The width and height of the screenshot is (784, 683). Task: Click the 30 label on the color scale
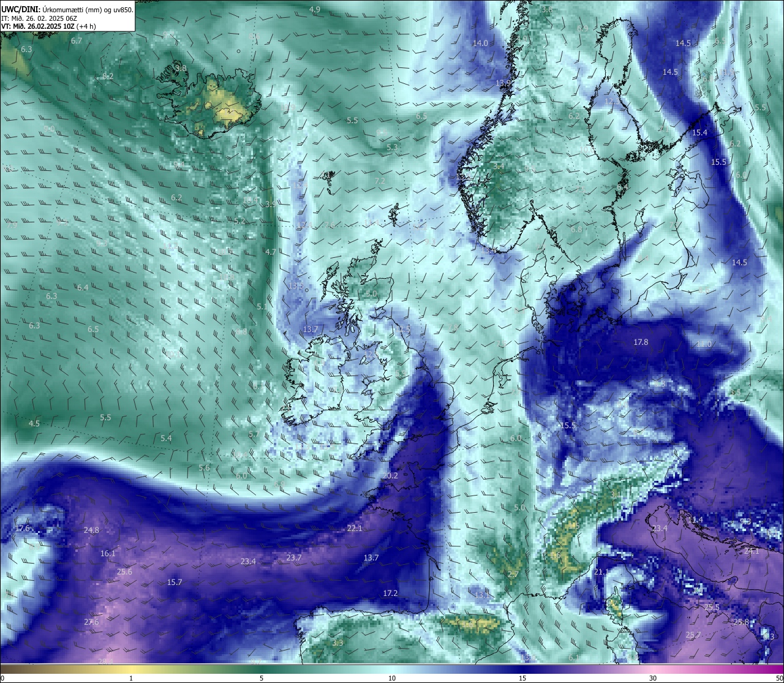pos(653,677)
